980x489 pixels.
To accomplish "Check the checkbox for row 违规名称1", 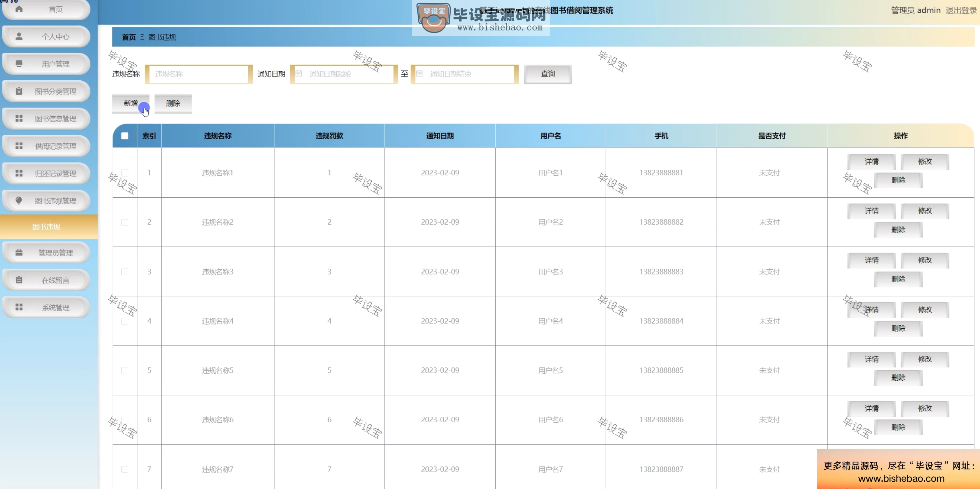I will coord(125,173).
